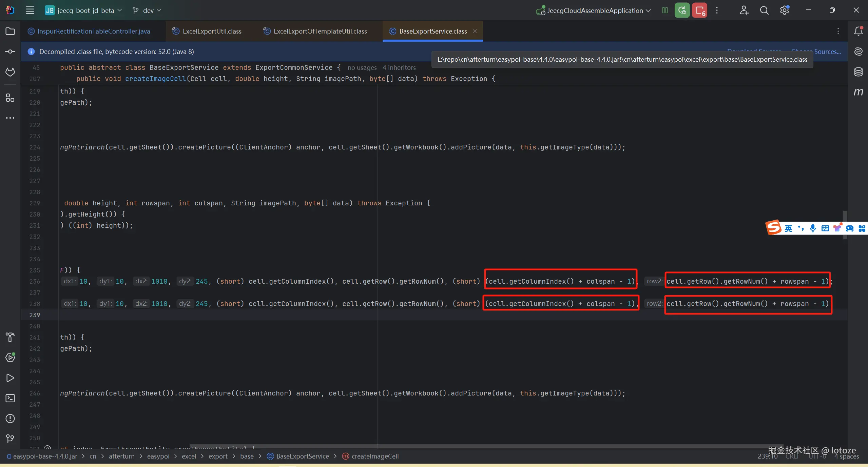
Task: Toggle the Sogou voice input microphone
Action: (x=813, y=228)
